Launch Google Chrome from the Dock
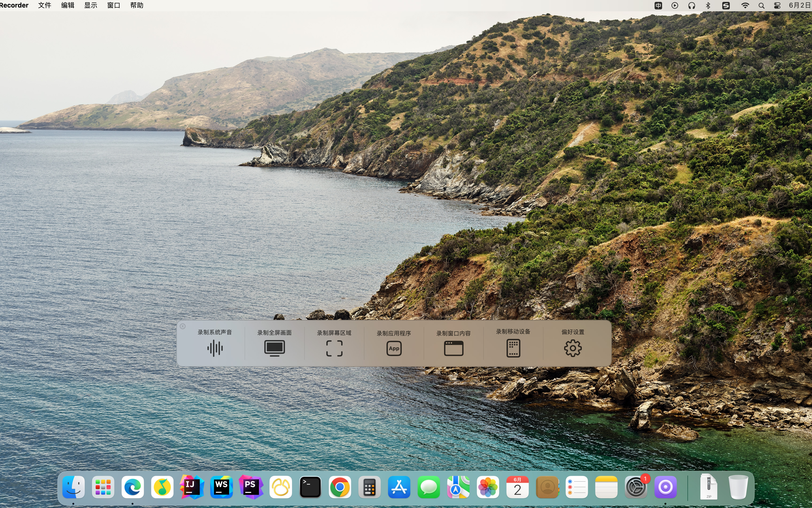Image resolution: width=812 pixels, height=508 pixels. pos(340,487)
